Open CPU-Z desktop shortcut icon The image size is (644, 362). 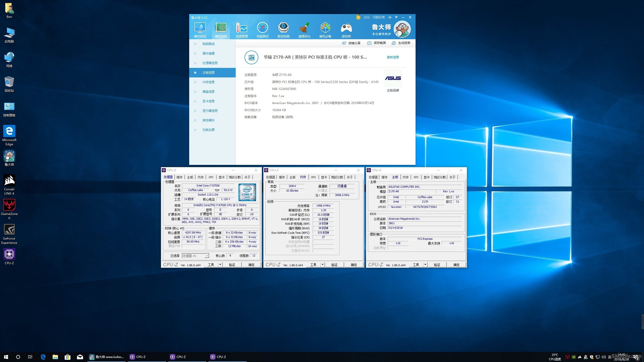(x=9, y=256)
